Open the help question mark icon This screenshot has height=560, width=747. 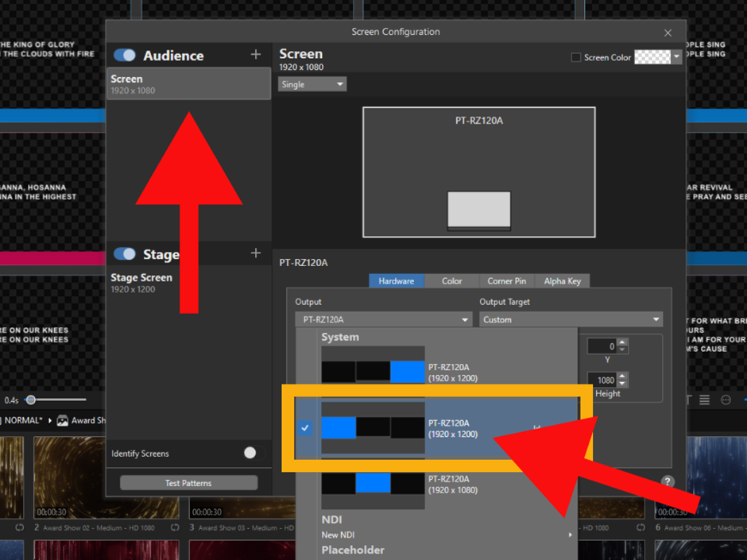tap(668, 481)
